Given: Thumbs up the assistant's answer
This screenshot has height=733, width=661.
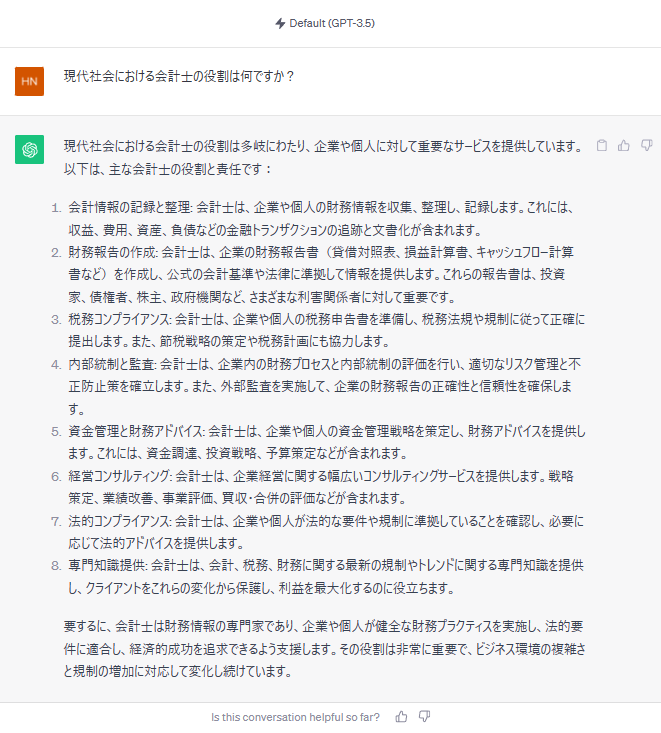Looking at the screenshot, I should [624, 145].
